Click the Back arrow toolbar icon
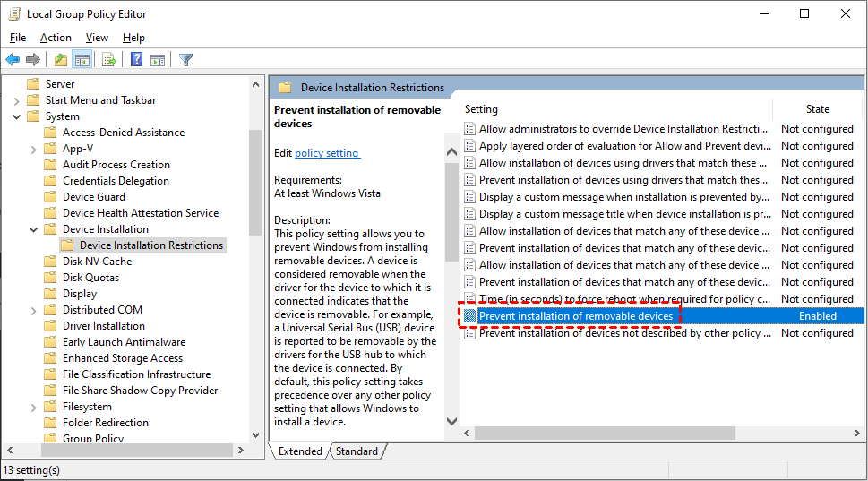Viewport: 868px width, 481px height. tap(13, 60)
